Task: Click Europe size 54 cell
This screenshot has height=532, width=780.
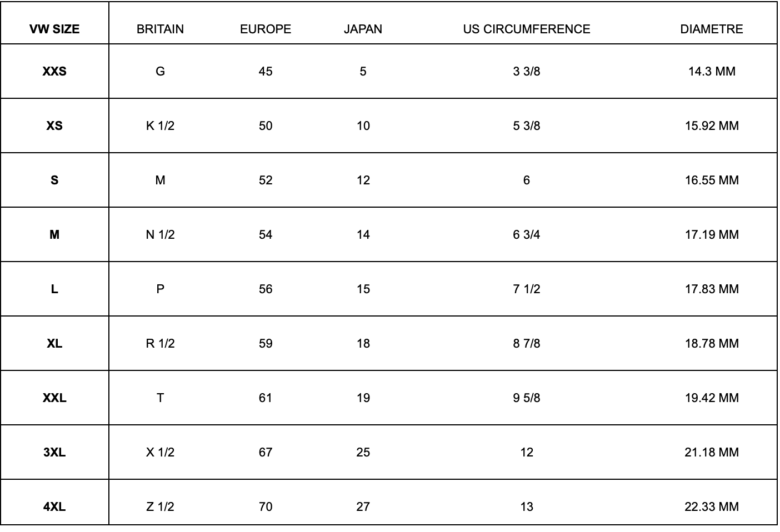Action: [x=266, y=234]
